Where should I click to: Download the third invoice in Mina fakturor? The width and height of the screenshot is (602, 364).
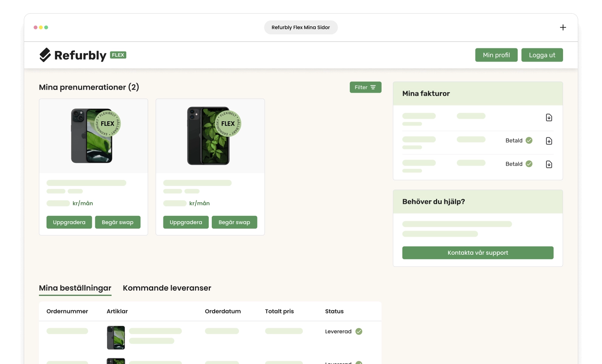point(549,164)
